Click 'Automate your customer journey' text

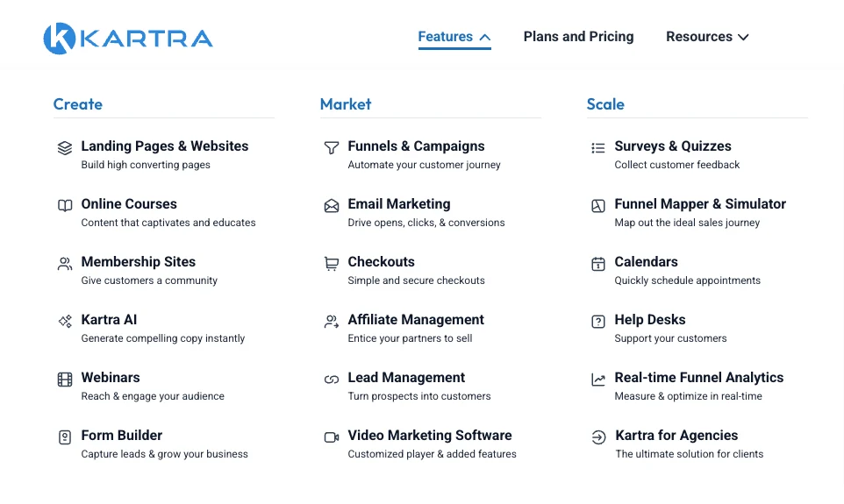pyautogui.click(x=424, y=165)
